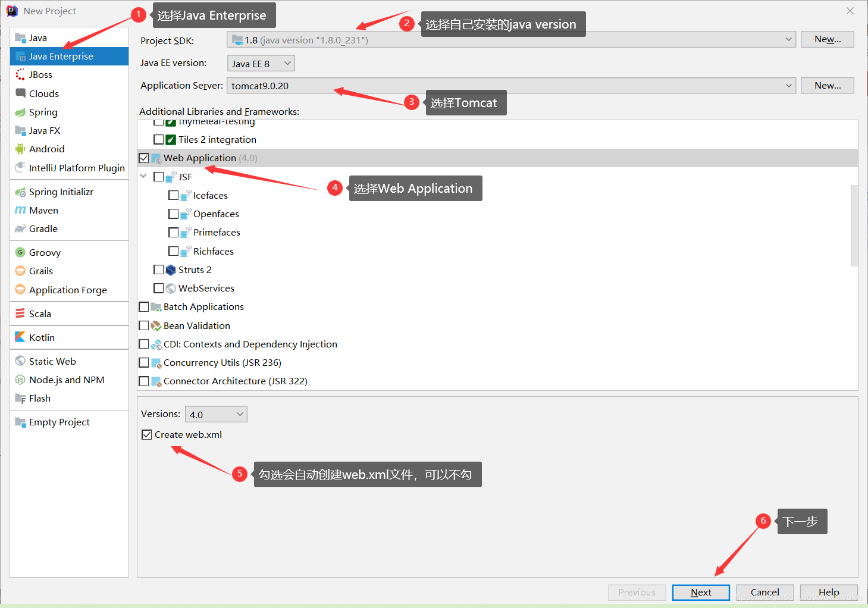The height and width of the screenshot is (608, 868).
Task: Choose the Application Forge icon
Action: (x=20, y=290)
